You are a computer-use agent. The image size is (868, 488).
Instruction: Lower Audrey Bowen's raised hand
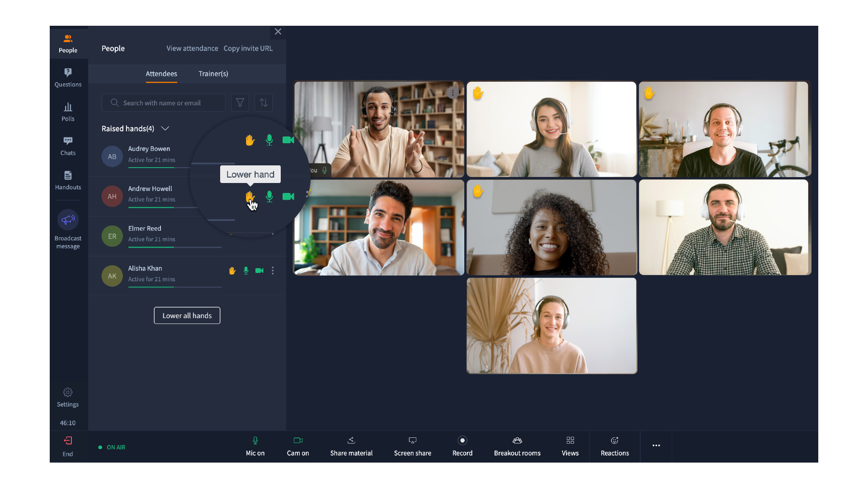[250, 140]
